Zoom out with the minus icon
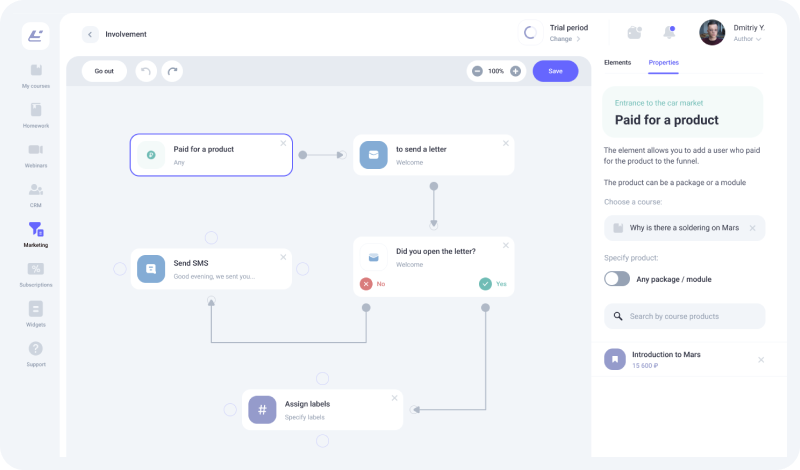Screen dimensions: 800x470 [477, 71]
